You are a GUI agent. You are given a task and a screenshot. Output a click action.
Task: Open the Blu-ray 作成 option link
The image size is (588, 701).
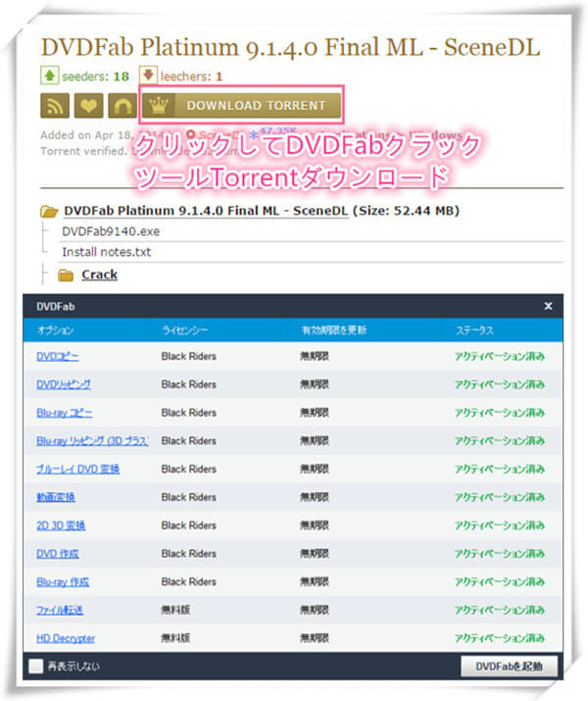pos(63,581)
